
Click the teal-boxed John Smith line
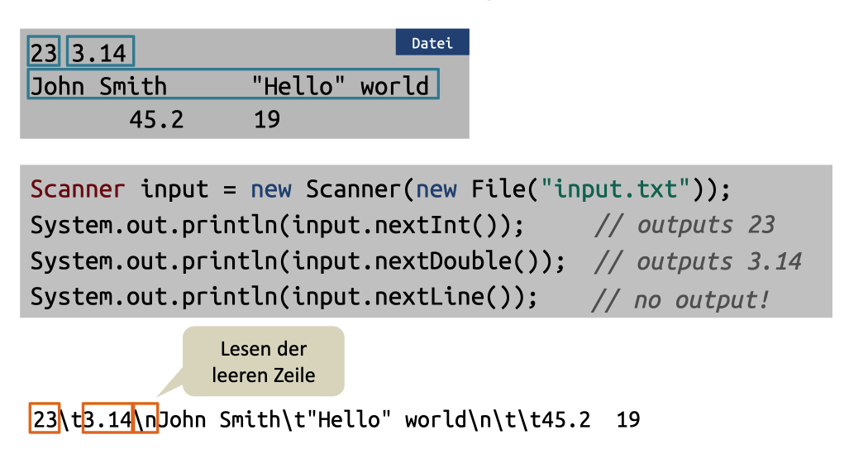[232, 86]
